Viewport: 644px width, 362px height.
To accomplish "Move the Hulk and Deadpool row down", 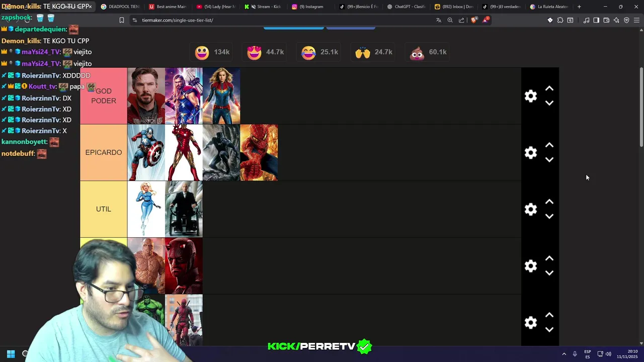I will point(549,330).
